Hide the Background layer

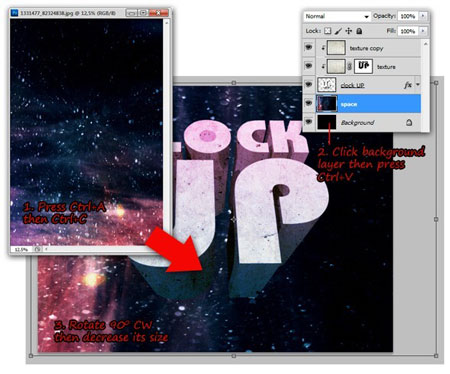coord(309,122)
